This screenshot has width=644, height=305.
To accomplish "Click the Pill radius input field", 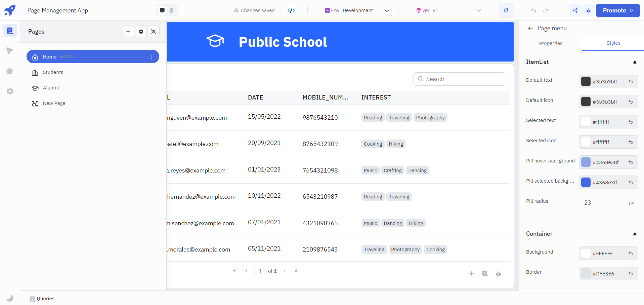I will [x=608, y=202].
